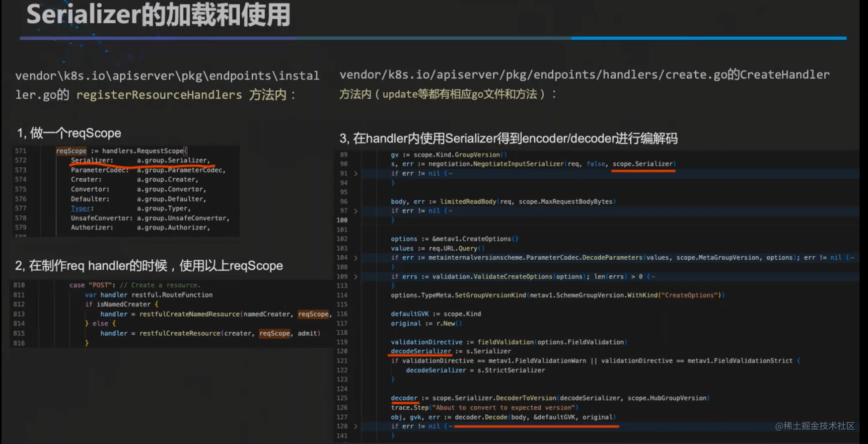Screen dimensions: 868x444
Task: Click the "Defaulter:" field name on line 576
Action: pos(90,199)
